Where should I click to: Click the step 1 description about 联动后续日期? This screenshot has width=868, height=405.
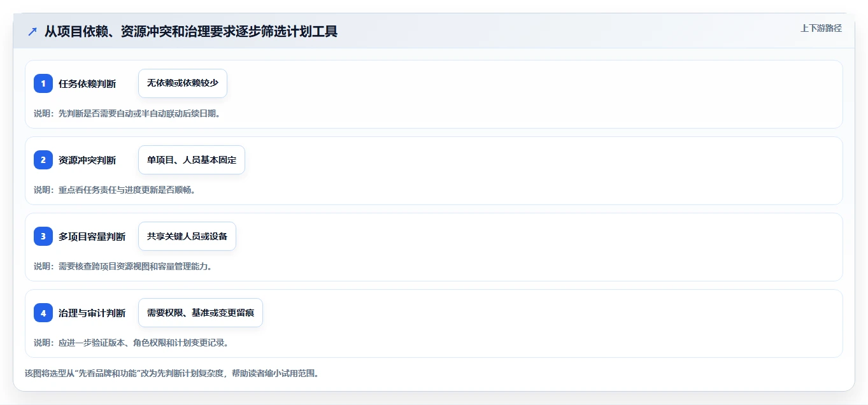pyautogui.click(x=127, y=113)
